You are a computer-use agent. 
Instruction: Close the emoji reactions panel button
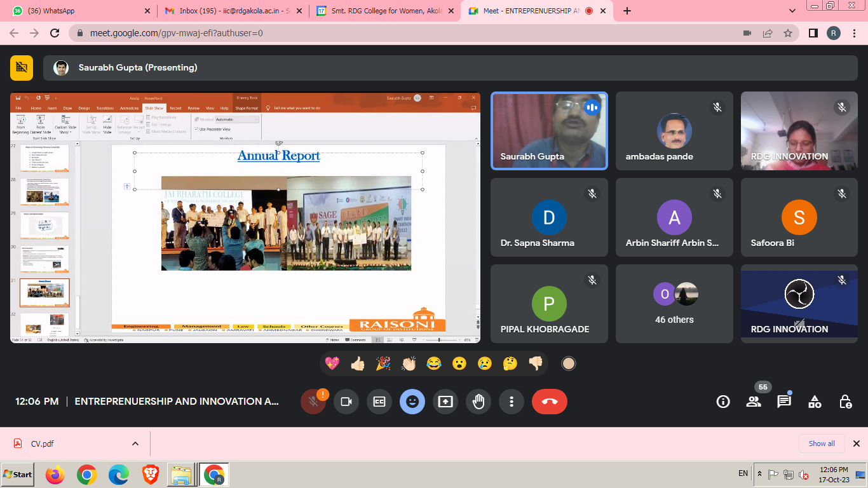412,402
